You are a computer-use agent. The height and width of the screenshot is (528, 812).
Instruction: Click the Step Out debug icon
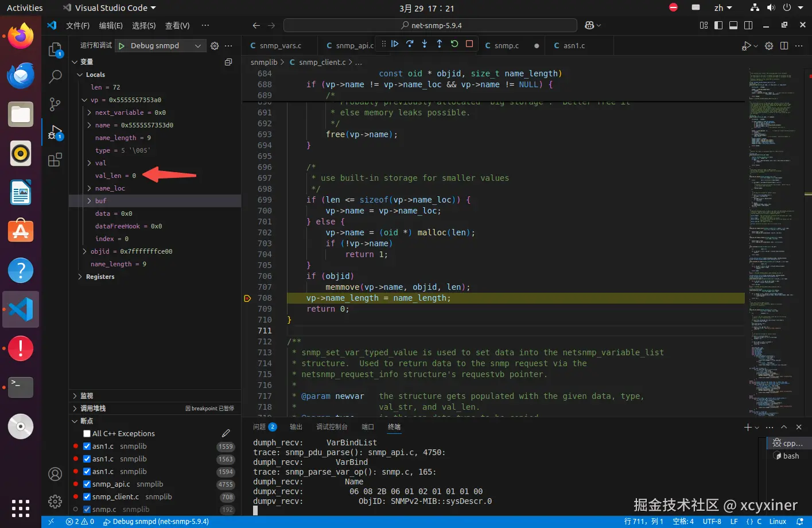click(440, 44)
